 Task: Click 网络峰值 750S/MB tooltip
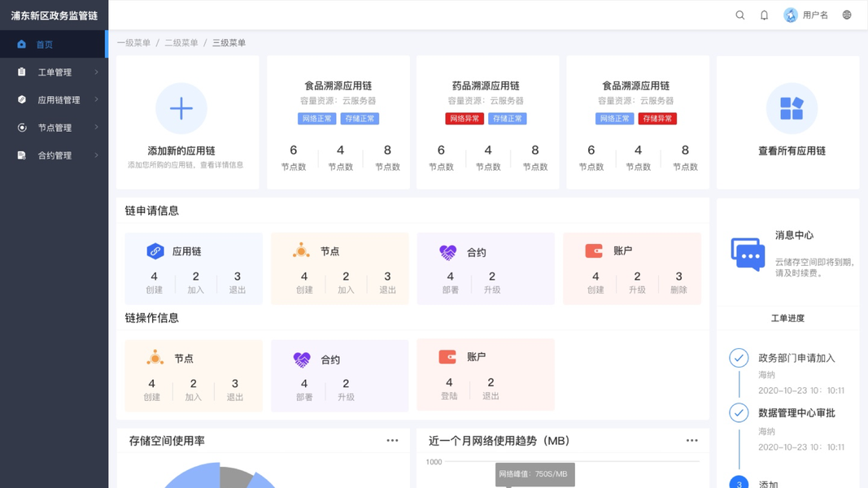click(x=534, y=474)
